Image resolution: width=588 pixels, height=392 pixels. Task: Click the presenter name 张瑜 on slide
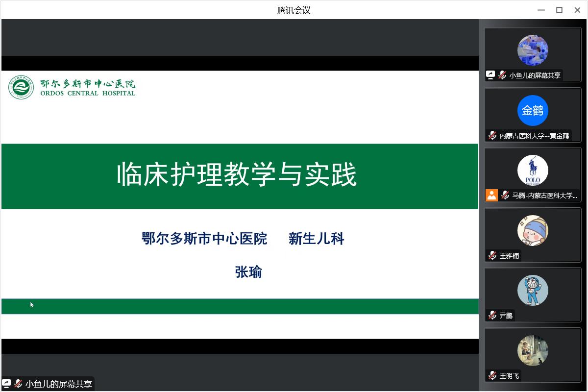pyautogui.click(x=248, y=272)
